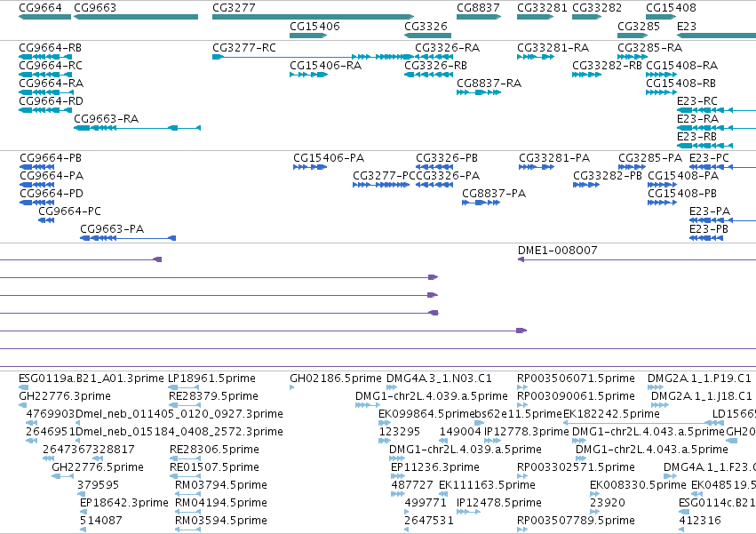Select the E23 gene label
Screen dimensions: 756x534
687,26
